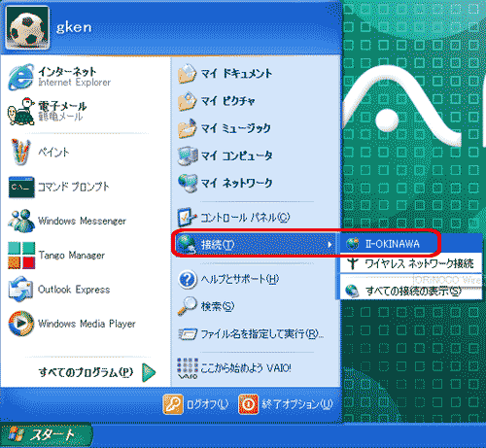
Task: Click the 終了オプション(U) label
Action: pyautogui.click(x=297, y=404)
